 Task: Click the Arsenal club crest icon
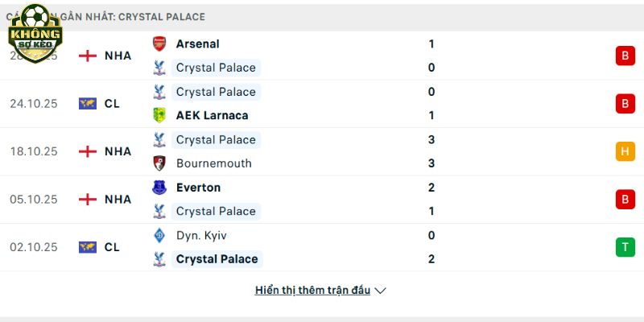(x=159, y=44)
